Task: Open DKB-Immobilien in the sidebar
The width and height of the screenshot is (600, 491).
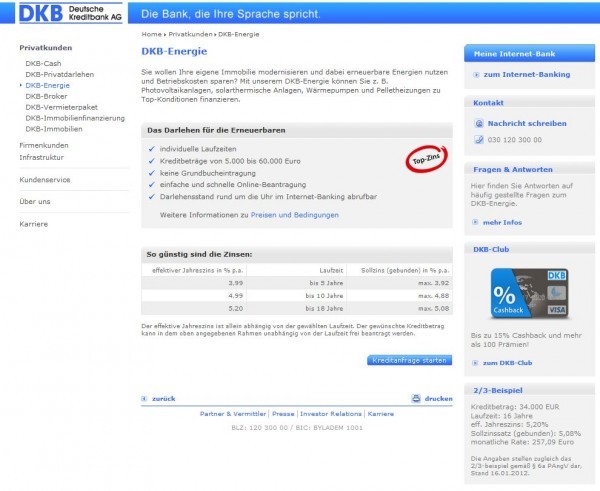Action: click(x=54, y=129)
